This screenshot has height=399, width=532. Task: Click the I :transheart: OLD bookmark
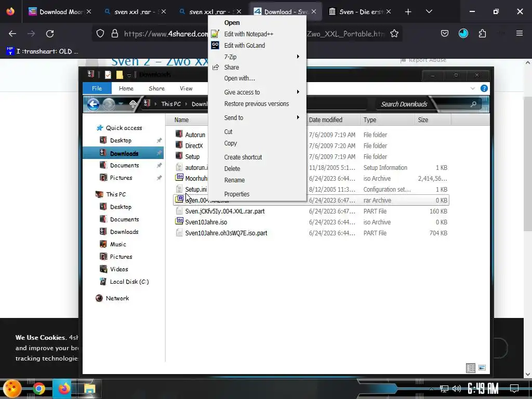coord(43,51)
